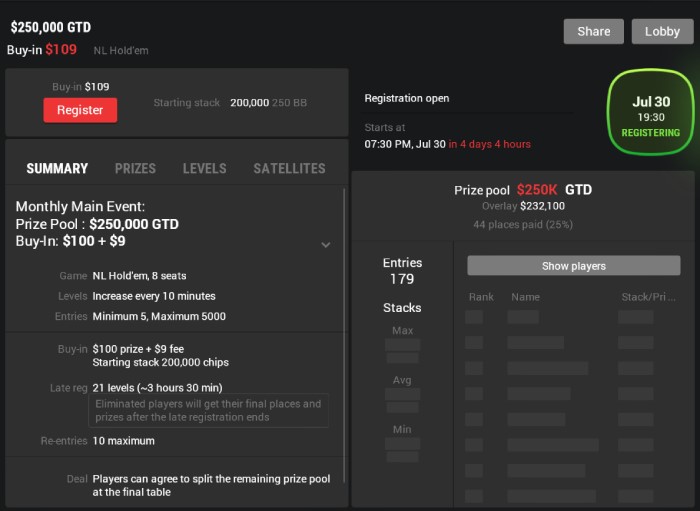Click 'Prize Pool : $250,000 GTD' summary line
Screen dimensions: 700x511
97,224
